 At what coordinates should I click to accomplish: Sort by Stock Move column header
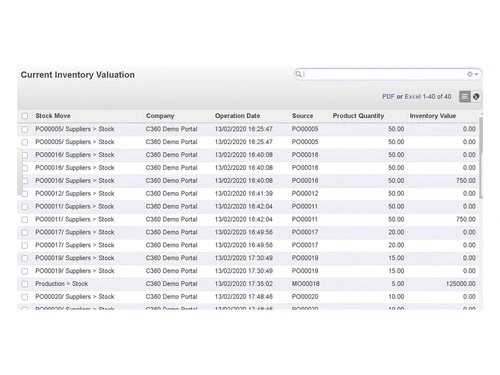point(53,116)
